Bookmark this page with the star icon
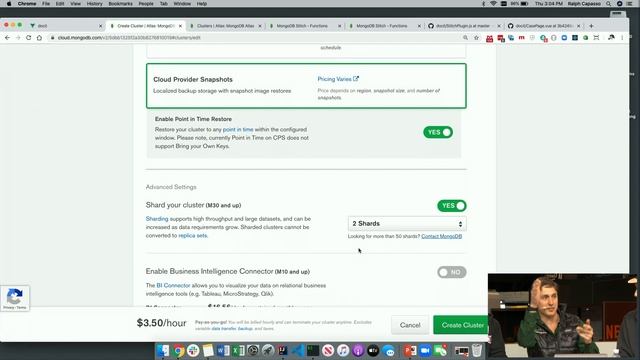 pos(476,38)
